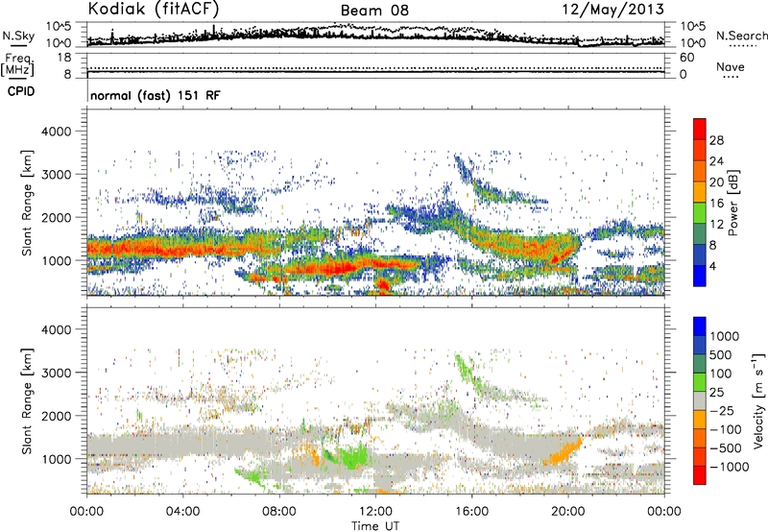
Task: Click the '-500' velocity colorbar tick
Action: (726, 448)
